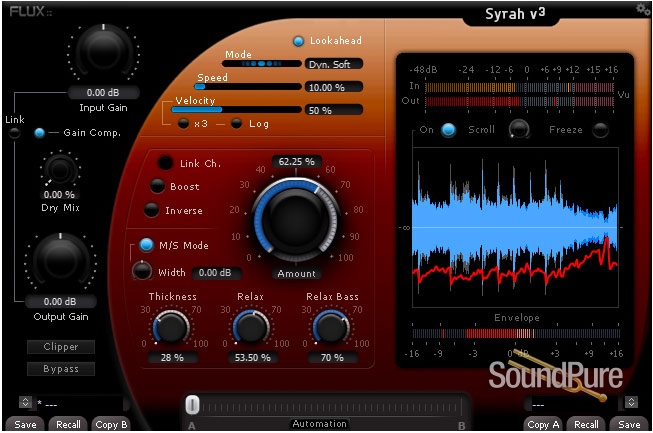Open left preset stepper arrows
Viewport: 653px width, 433px height.
click(x=25, y=402)
